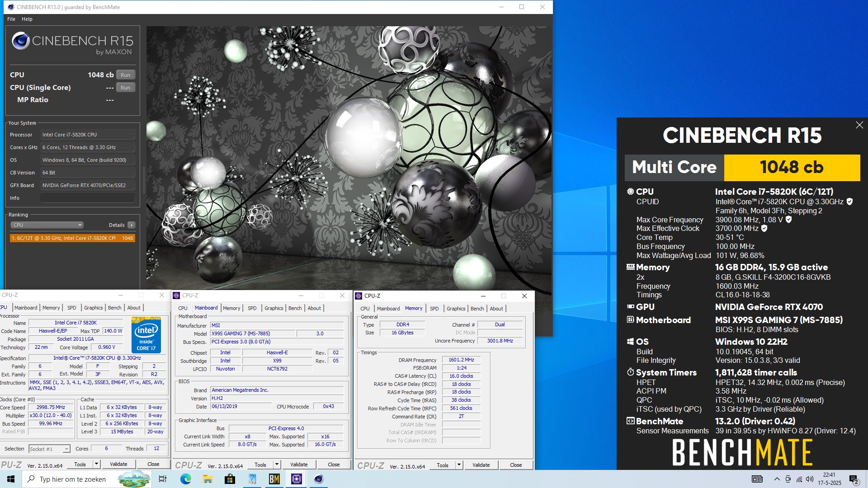
Task: Click Validate in CPU-Z Mainboard window
Action: pos(299,465)
